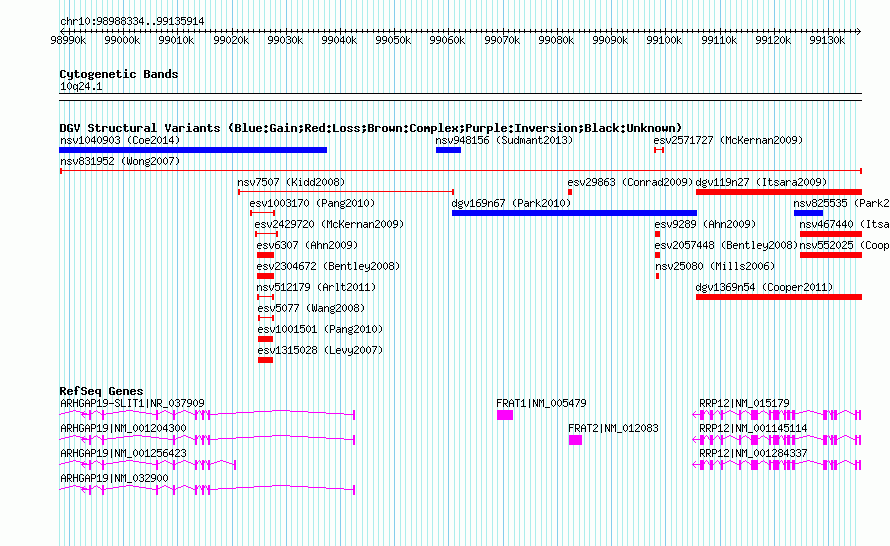Open nsv512179 (Arlt2011) variant
Screen dimensions: 890x546
[x=316, y=287]
